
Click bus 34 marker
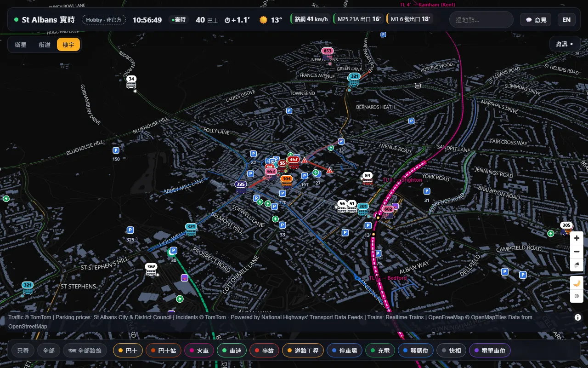tap(131, 81)
